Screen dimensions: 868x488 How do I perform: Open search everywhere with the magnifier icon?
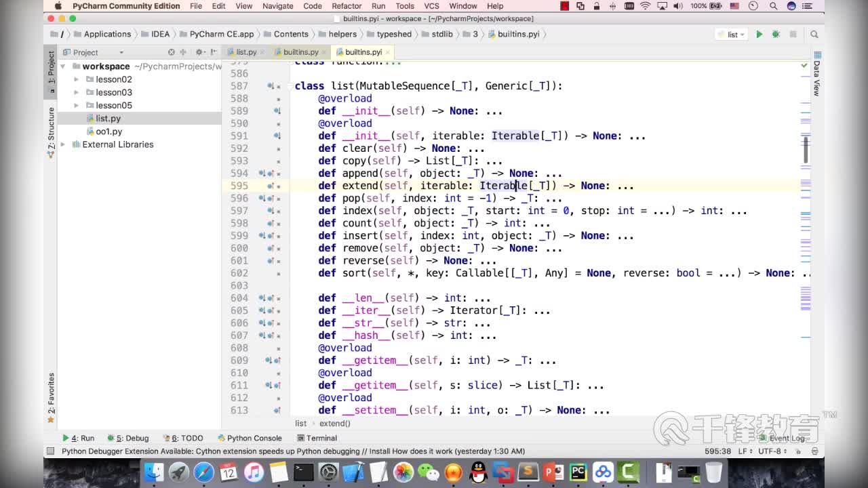814,34
